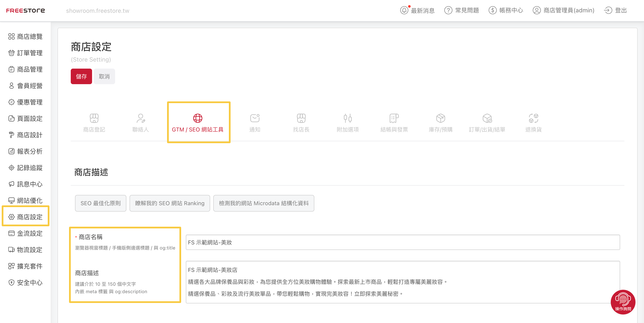The width and height of the screenshot is (644, 323).
Task: Select 金流設定 menu label
Action: click(x=30, y=233)
